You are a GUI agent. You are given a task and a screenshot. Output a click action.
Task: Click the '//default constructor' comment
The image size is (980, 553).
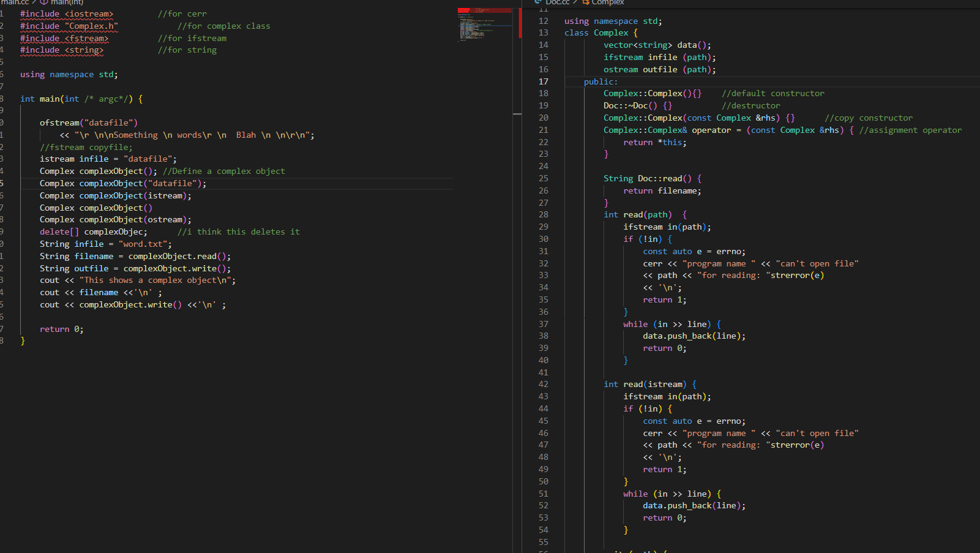[x=773, y=94]
